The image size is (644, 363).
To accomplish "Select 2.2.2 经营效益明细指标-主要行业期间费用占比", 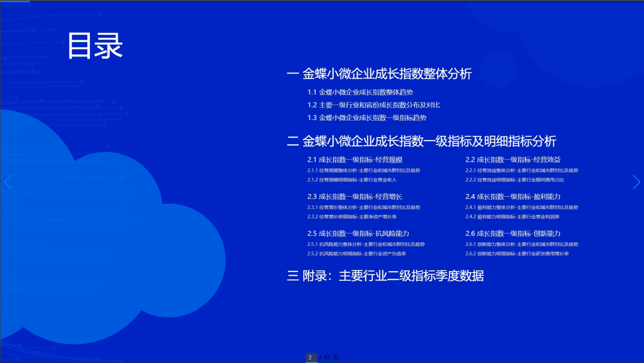I will [515, 180].
